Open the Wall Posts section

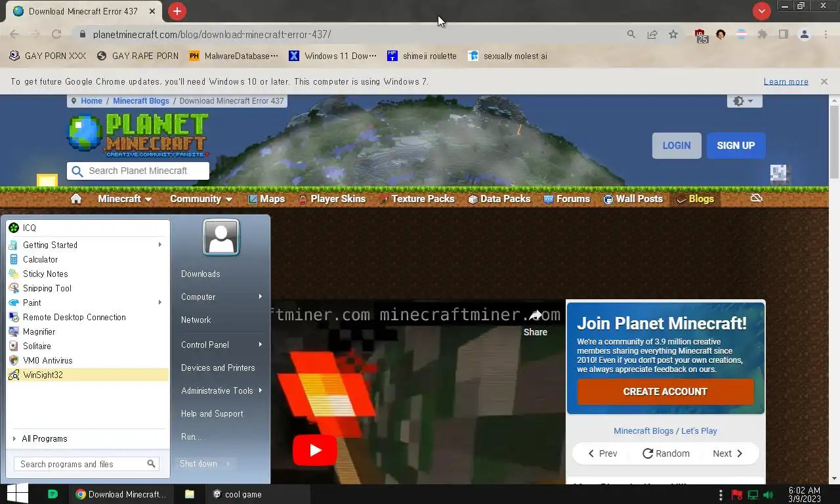tap(633, 199)
